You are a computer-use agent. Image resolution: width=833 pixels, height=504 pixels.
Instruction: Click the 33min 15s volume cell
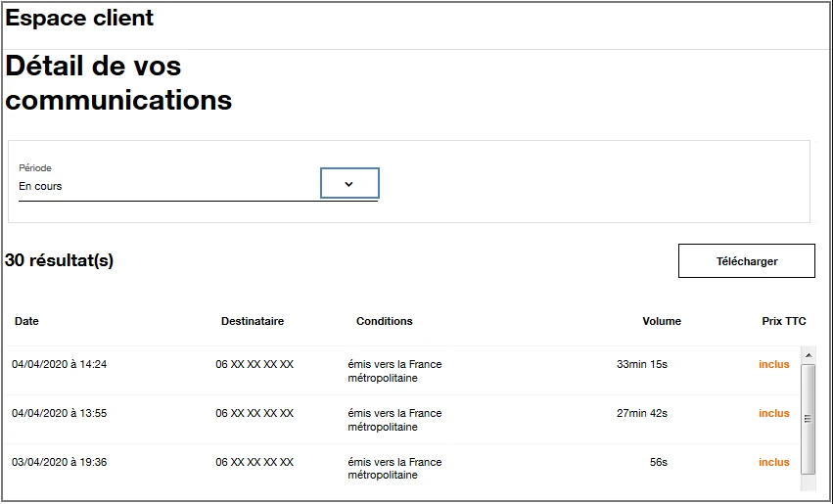(641, 364)
